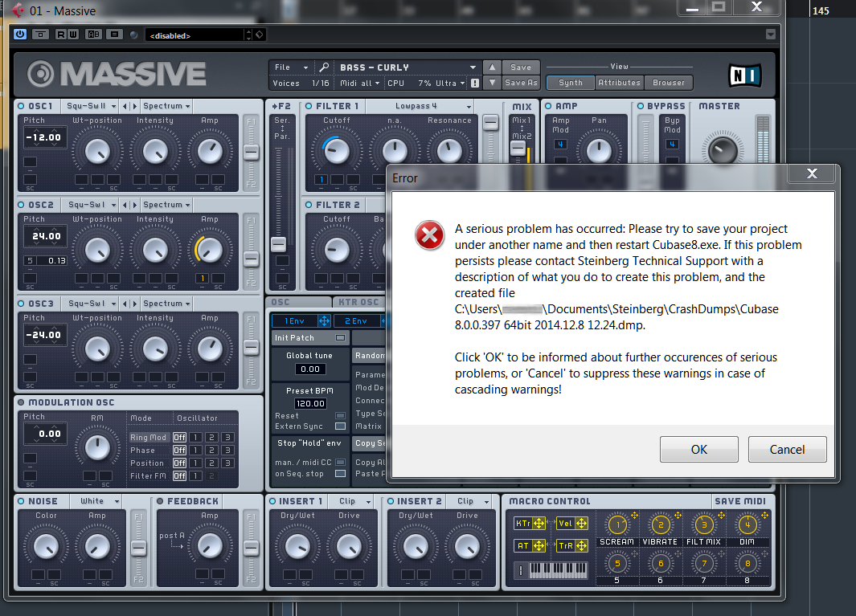
Task: Toggle the Modulation OSC on/off indicator
Action: coord(21,402)
